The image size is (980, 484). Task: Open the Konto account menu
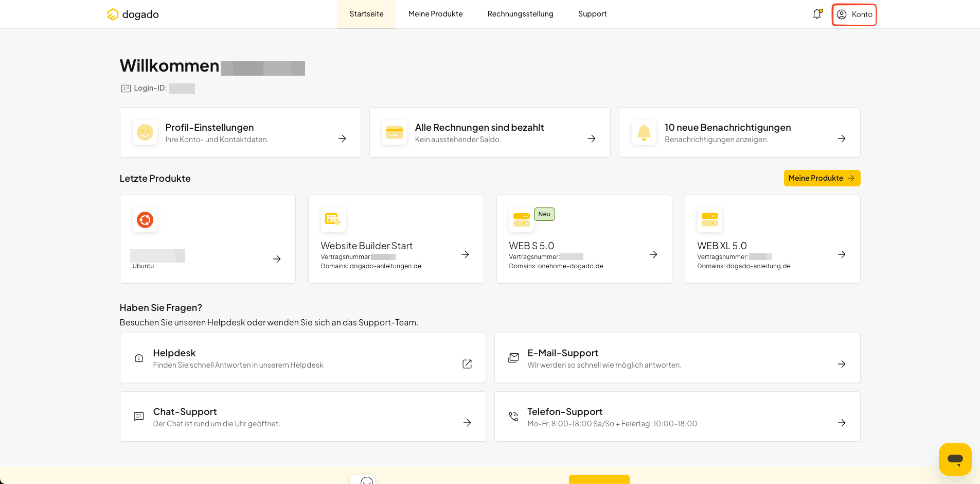pyautogui.click(x=854, y=14)
